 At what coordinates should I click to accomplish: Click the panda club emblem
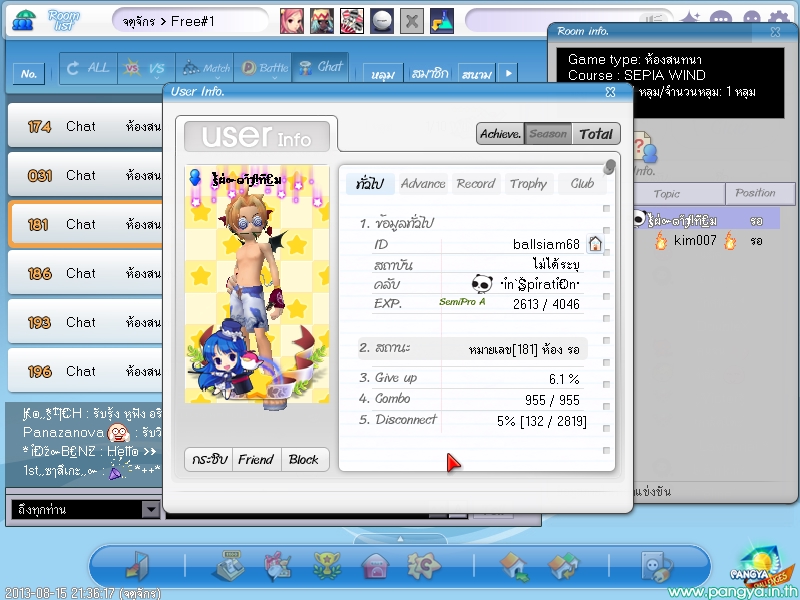pyautogui.click(x=482, y=284)
